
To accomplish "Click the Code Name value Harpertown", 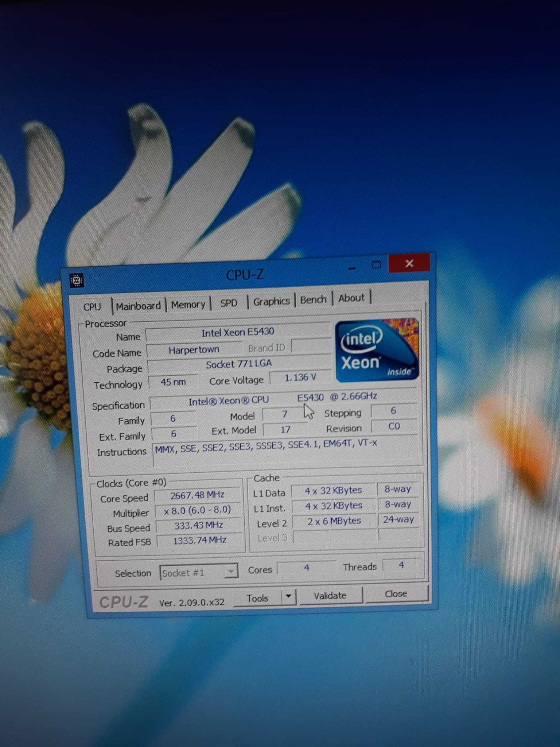I will [194, 350].
